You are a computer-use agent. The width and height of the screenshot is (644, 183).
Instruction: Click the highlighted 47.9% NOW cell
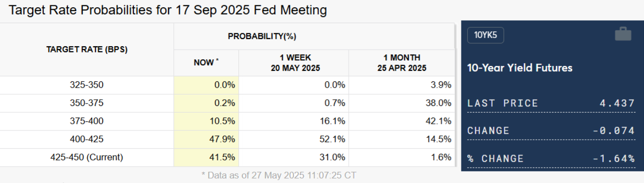[x=206, y=139]
